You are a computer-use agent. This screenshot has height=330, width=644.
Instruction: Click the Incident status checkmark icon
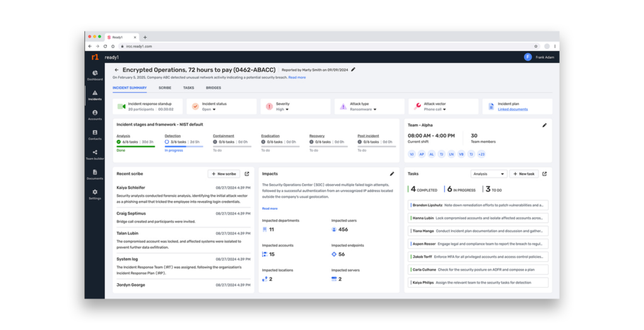pos(196,106)
